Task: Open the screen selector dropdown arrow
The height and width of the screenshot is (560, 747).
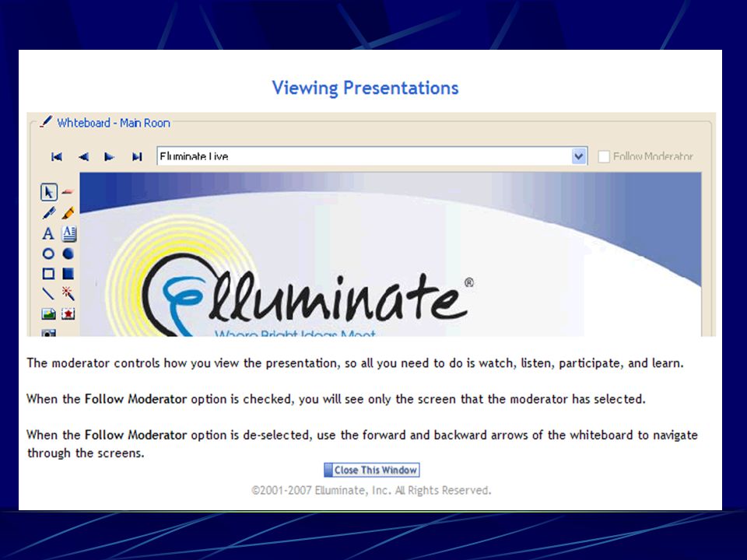Action: pos(578,156)
